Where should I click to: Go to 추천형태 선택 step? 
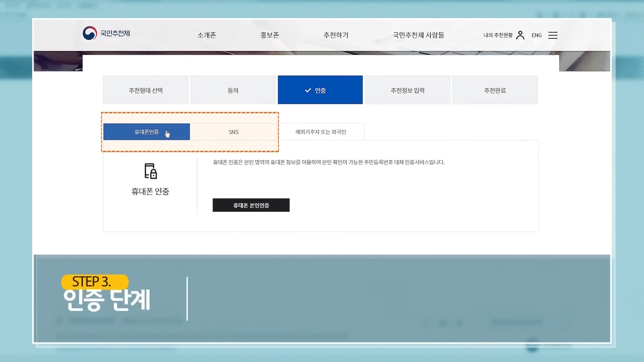[x=146, y=90]
